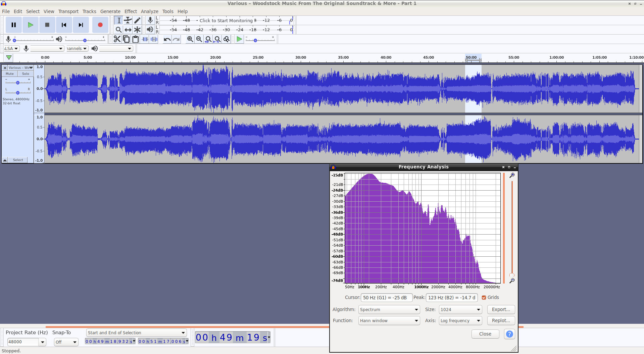Click green Play-at-Speed button
This screenshot has width=644, height=354.
pos(239,39)
